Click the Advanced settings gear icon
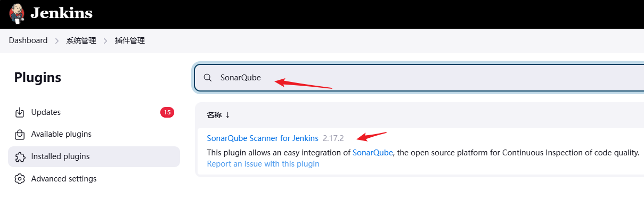 coord(20,179)
